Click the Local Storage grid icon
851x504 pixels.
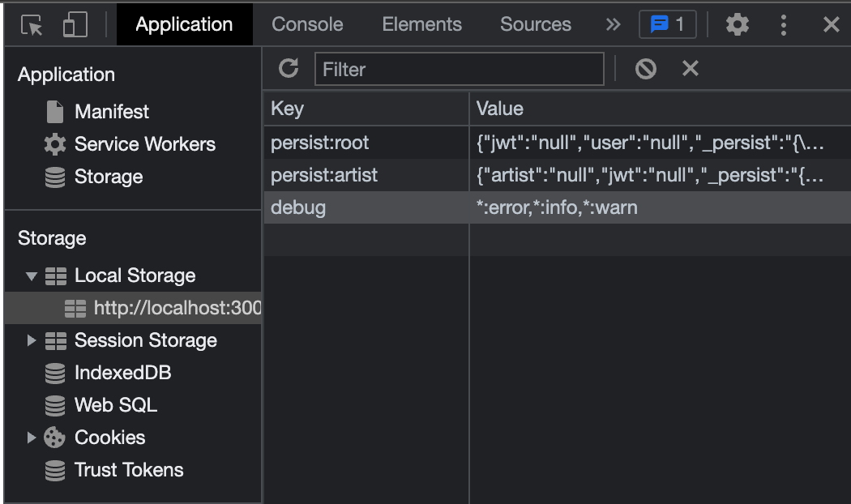click(x=56, y=276)
